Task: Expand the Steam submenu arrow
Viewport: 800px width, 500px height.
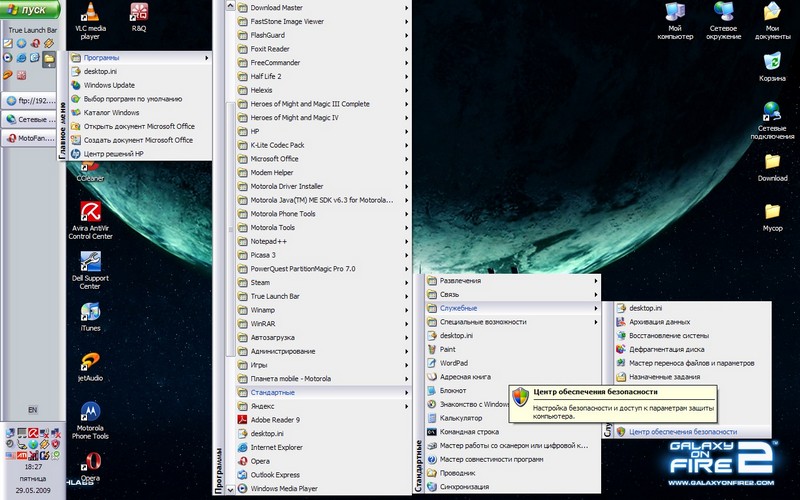Action: click(x=407, y=283)
